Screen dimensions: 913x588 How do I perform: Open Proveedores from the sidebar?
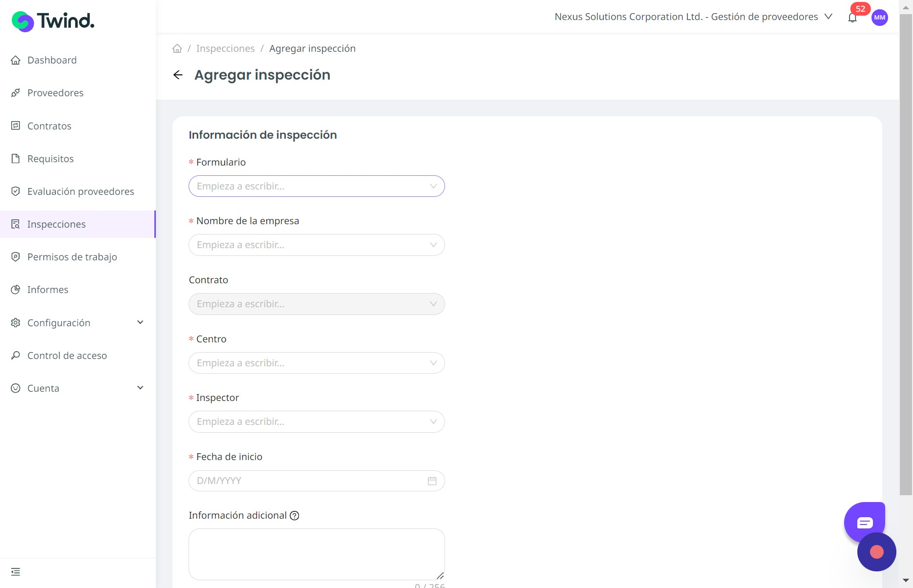point(78,93)
